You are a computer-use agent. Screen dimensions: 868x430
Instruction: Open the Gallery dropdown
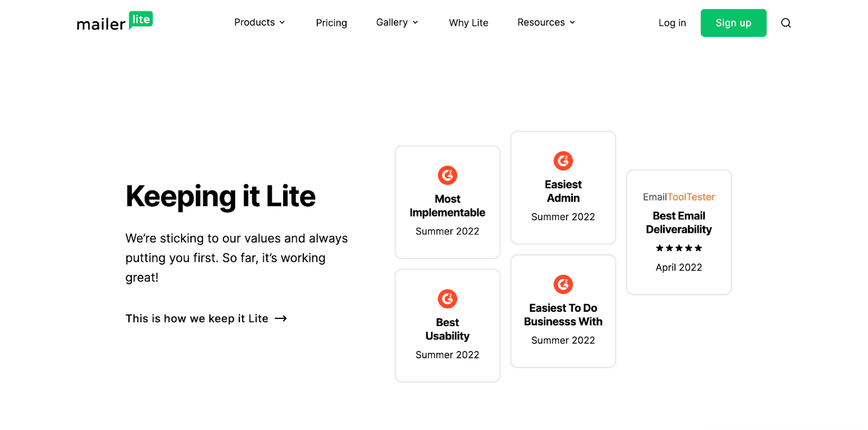(x=397, y=22)
